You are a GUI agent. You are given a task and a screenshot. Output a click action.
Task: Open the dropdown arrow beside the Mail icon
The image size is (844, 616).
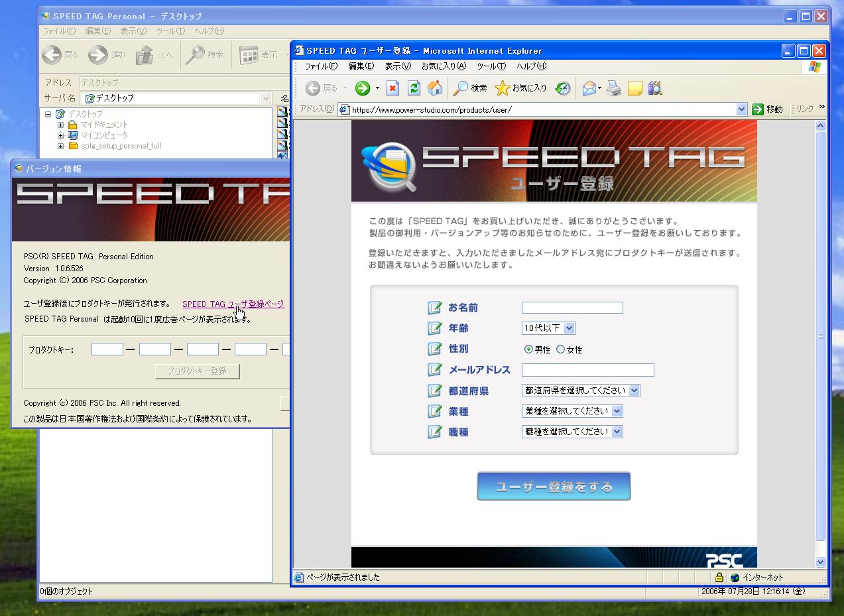coord(599,88)
